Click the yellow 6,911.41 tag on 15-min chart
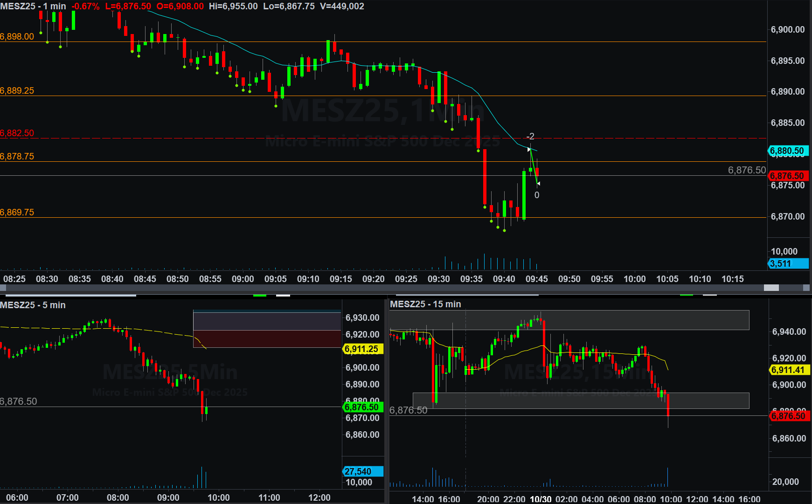The width and height of the screenshot is (812, 504). coord(788,370)
